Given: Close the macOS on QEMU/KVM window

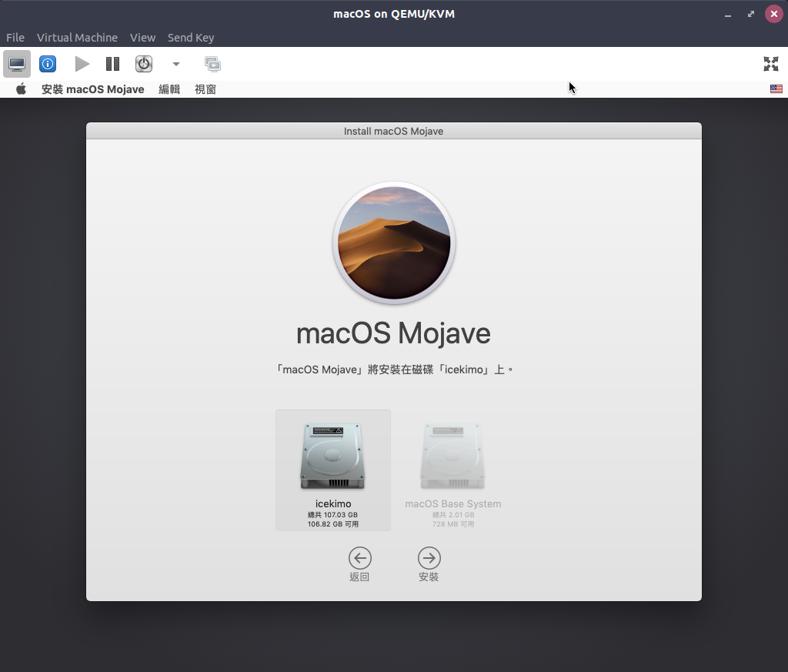Looking at the screenshot, I should coord(774,14).
